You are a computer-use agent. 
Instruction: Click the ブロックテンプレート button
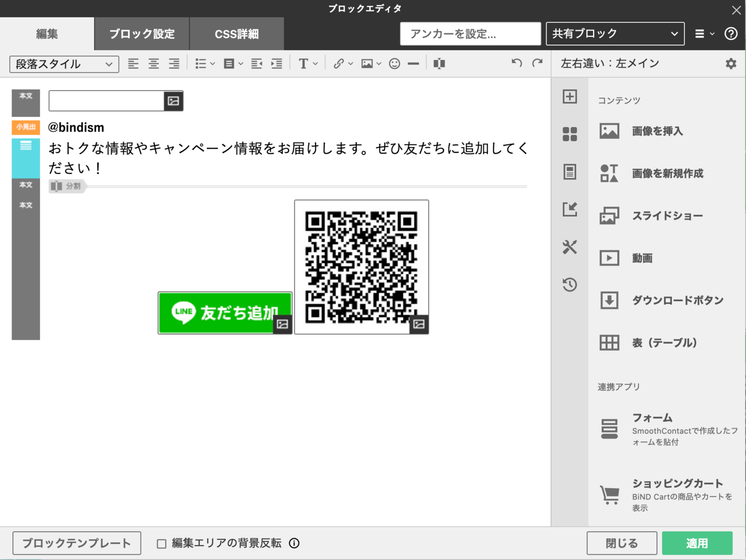77,543
